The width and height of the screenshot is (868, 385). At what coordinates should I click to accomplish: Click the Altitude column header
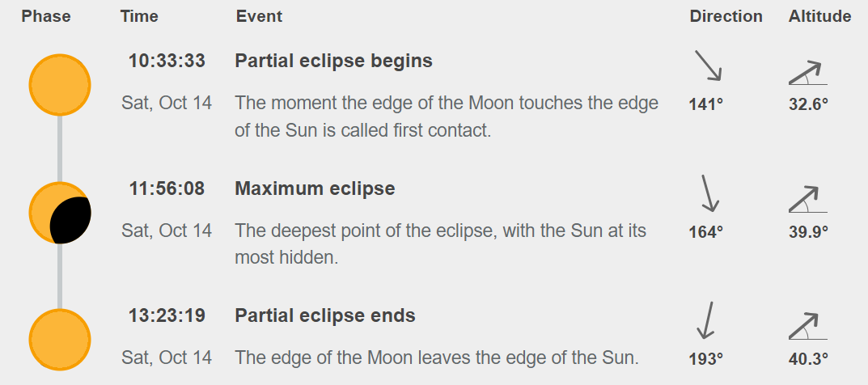[819, 17]
